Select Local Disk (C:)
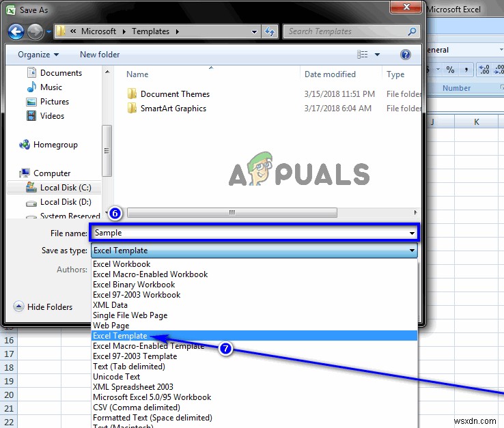The height and width of the screenshot is (428, 504). click(x=54, y=187)
